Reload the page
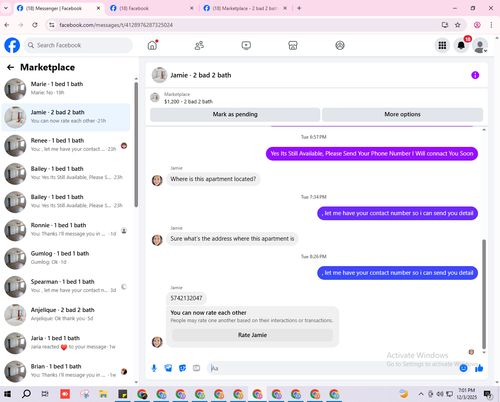 (35, 25)
